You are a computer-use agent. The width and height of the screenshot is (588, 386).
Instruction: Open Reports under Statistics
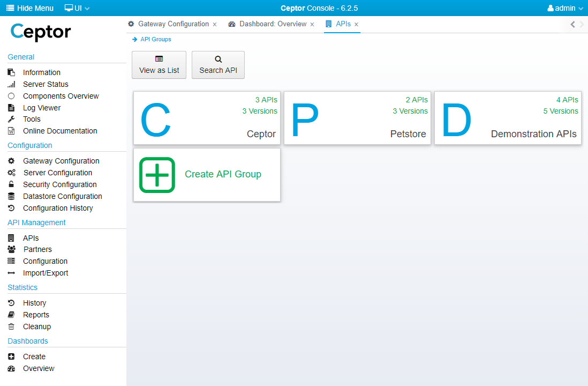36,315
